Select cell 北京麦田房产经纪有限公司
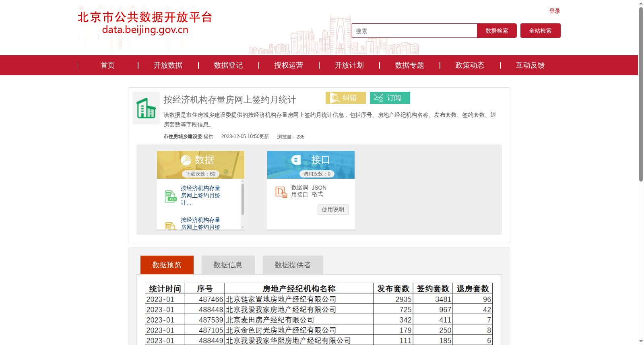Screen dimensions: 644x345 (x=299, y=320)
